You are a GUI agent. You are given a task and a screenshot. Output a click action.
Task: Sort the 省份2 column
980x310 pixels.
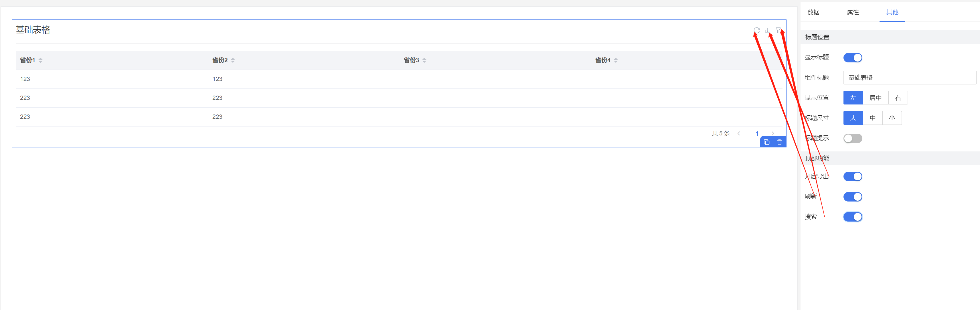tap(233, 60)
